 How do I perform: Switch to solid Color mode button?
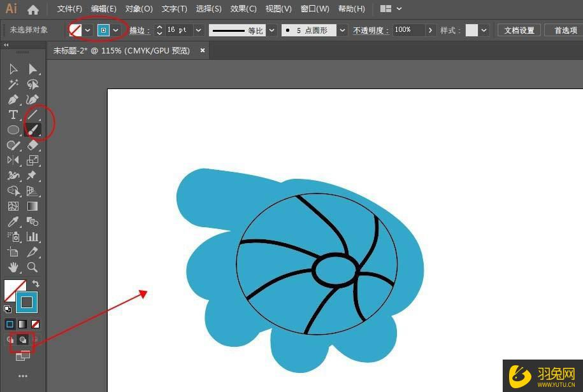[x=10, y=324]
